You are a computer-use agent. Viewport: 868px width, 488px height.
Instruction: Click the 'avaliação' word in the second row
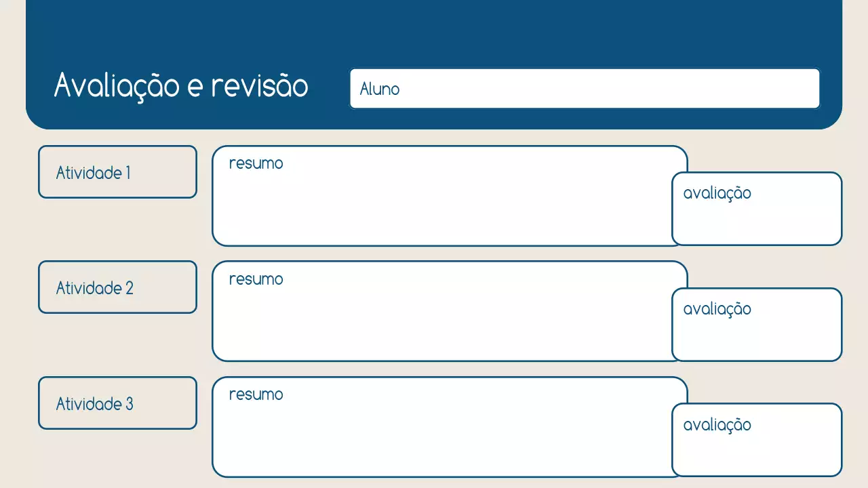click(717, 309)
